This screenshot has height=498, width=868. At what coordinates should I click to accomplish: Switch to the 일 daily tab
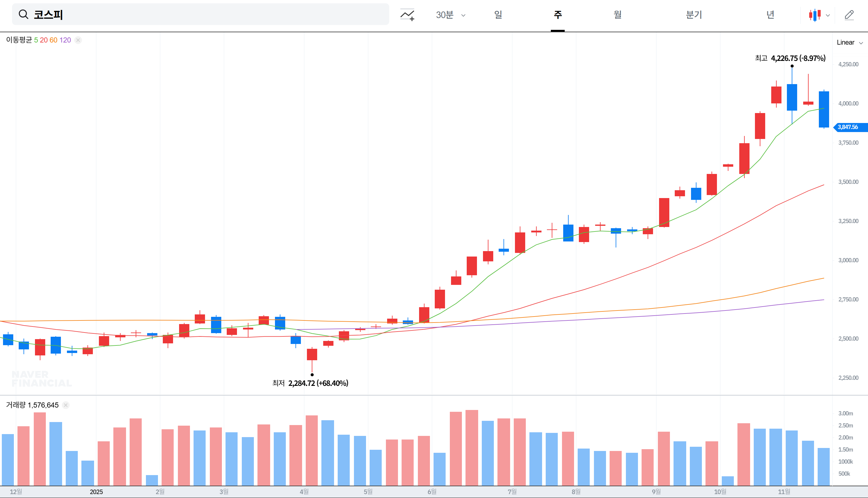click(498, 15)
